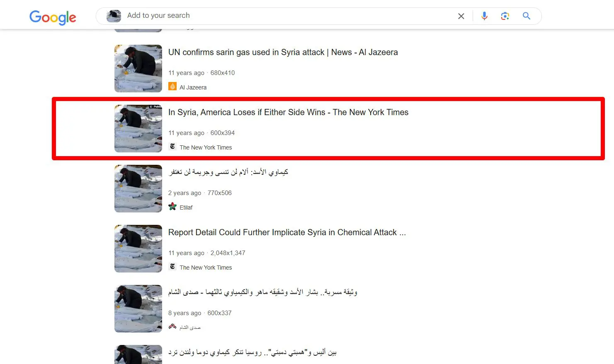Click the 'Add to your search' field
The width and height of the screenshot is (614, 364).
click(286, 16)
